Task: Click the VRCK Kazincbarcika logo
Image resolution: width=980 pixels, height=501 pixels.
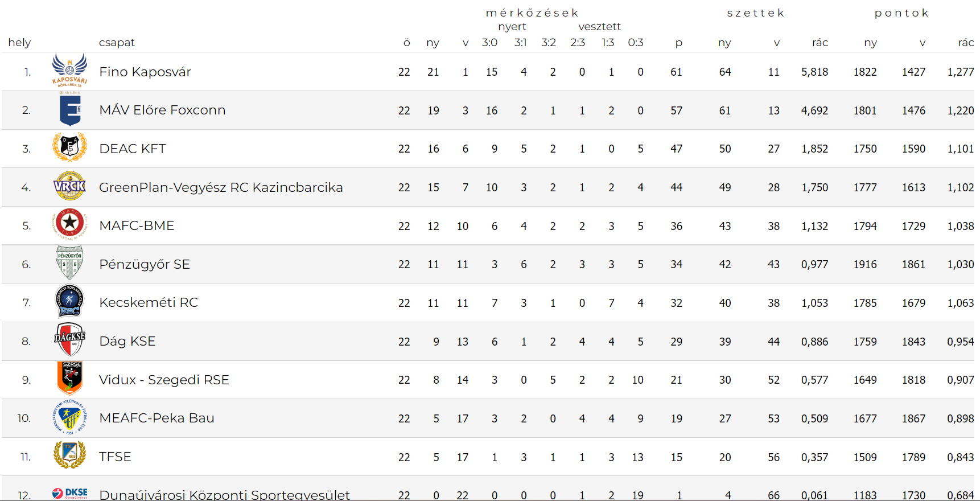Action: (69, 186)
